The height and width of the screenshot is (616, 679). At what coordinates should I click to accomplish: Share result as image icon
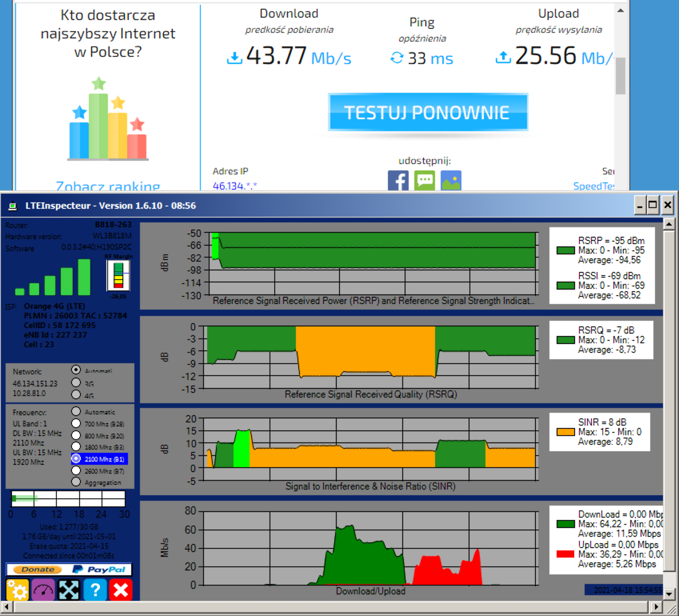pos(451,181)
